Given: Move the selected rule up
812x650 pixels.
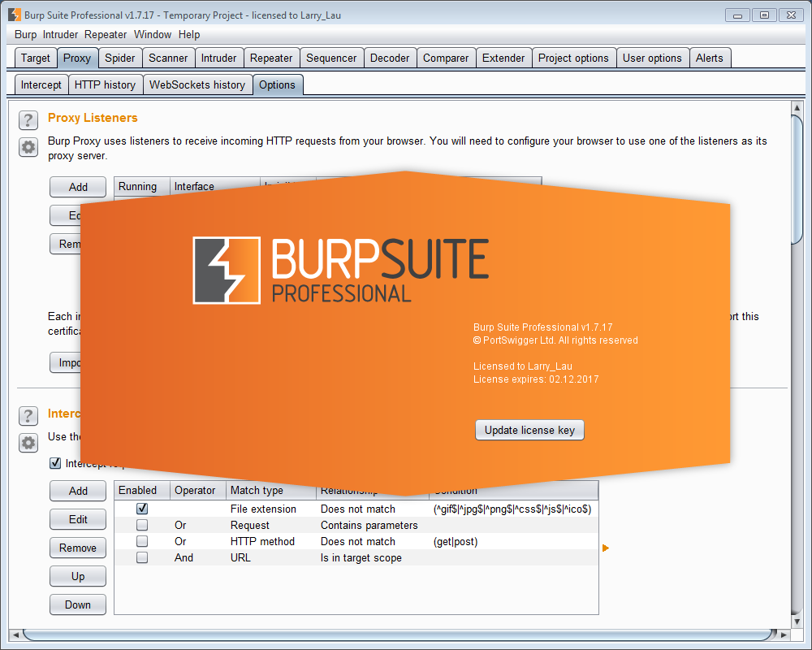Looking at the screenshot, I should point(77,576).
